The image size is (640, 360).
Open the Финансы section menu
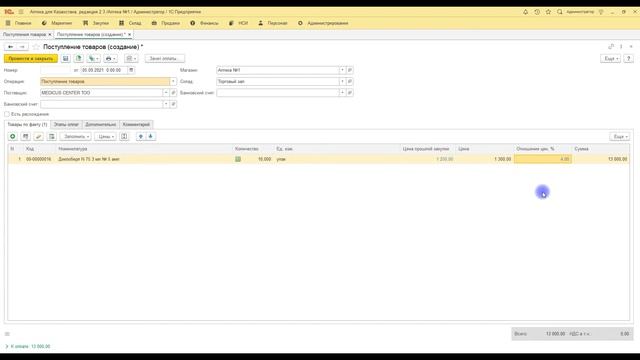pos(204,23)
